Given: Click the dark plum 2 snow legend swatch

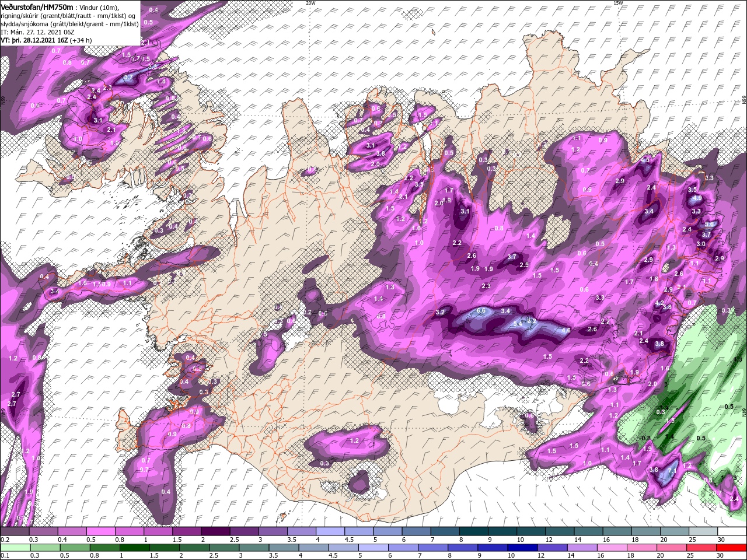Looking at the screenshot, I should click(x=215, y=532).
